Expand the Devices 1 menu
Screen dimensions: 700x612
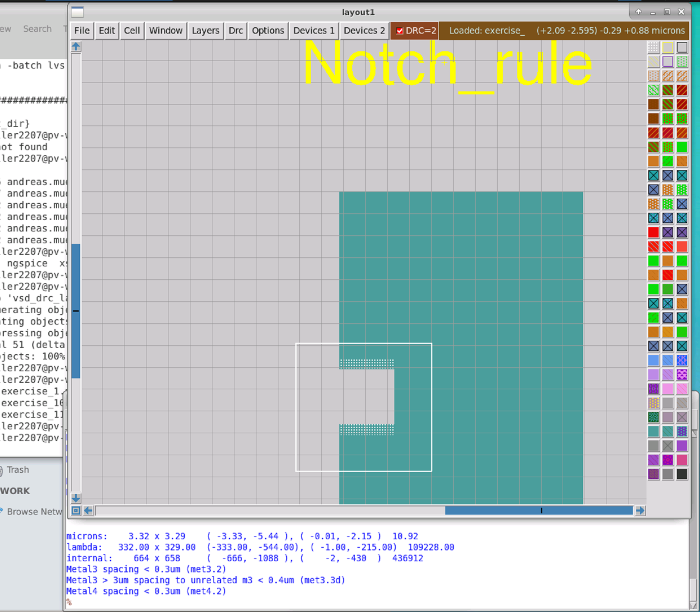click(314, 31)
